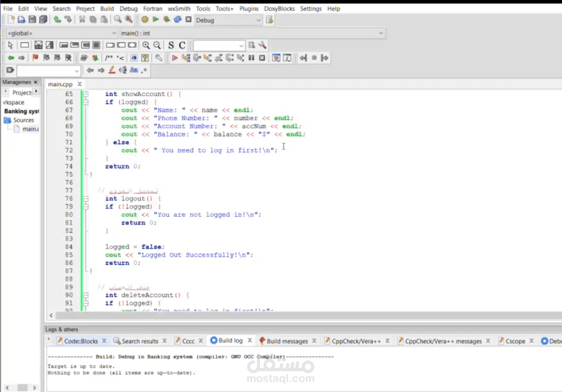This screenshot has width=562, height=392.
Task: Expand the main() : int function dropdown
Action: tap(381, 33)
